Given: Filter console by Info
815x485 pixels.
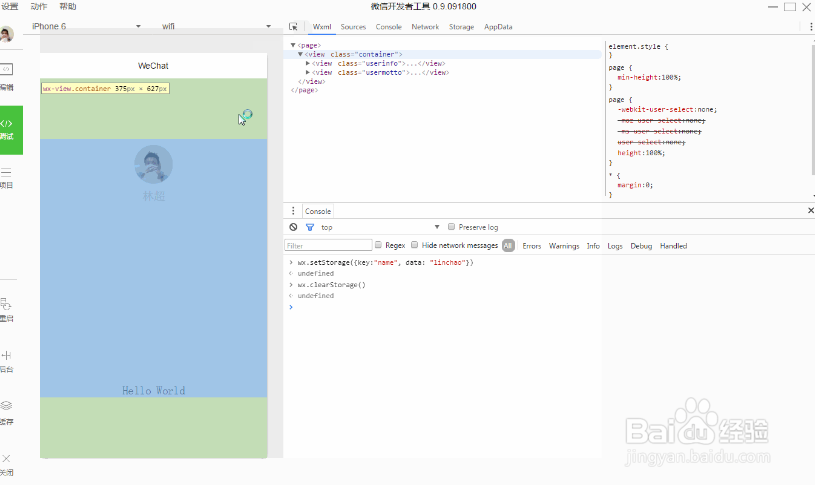Looking at the screenshot, I should (593, 246).
